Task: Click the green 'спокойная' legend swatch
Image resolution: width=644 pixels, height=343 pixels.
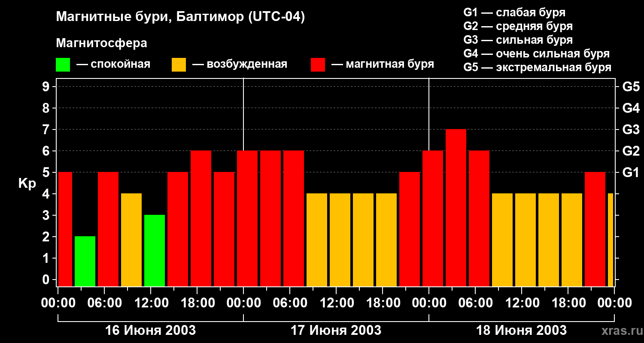Action: [63, 65]
